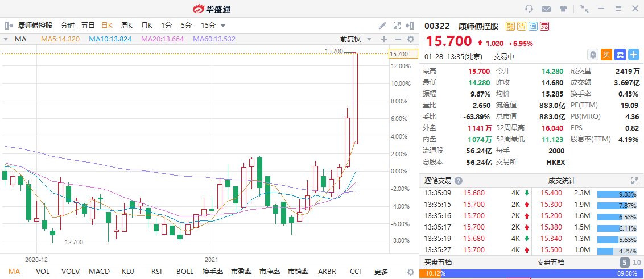This screenshot has width=644, height=279.
Task: Click the price alert bell icon
Action: (x=593, y=55)
